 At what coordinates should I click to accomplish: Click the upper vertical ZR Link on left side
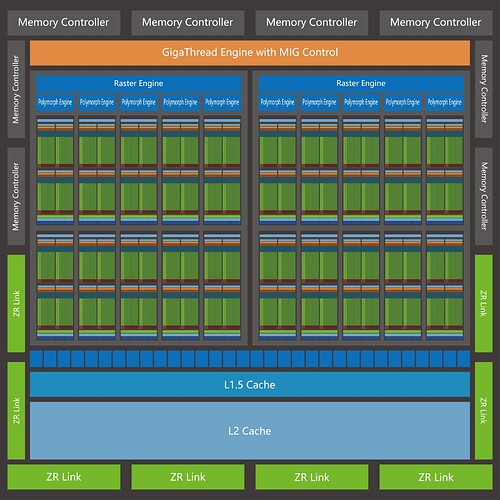coord(16,304)
